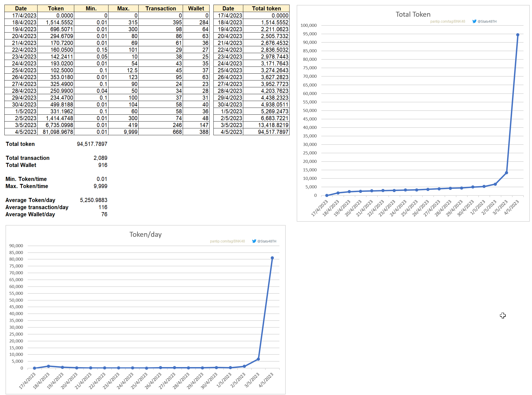The width and height of the screenshot is (532, 395).
Task: Select wallet cell 388
Action: click(x=196, y=132)
